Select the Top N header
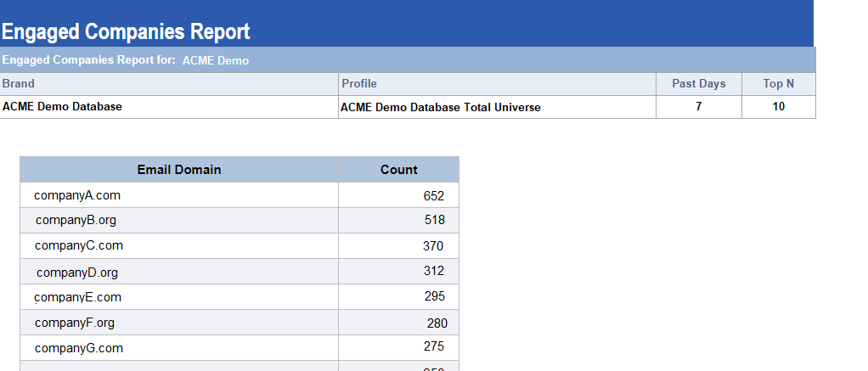The height and width of the screenshot is (371, 868). point(778,84)
